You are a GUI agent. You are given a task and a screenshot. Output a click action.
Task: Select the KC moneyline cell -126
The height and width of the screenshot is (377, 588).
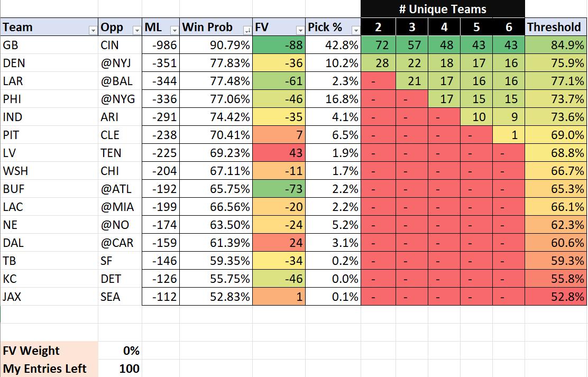[161, 279]
